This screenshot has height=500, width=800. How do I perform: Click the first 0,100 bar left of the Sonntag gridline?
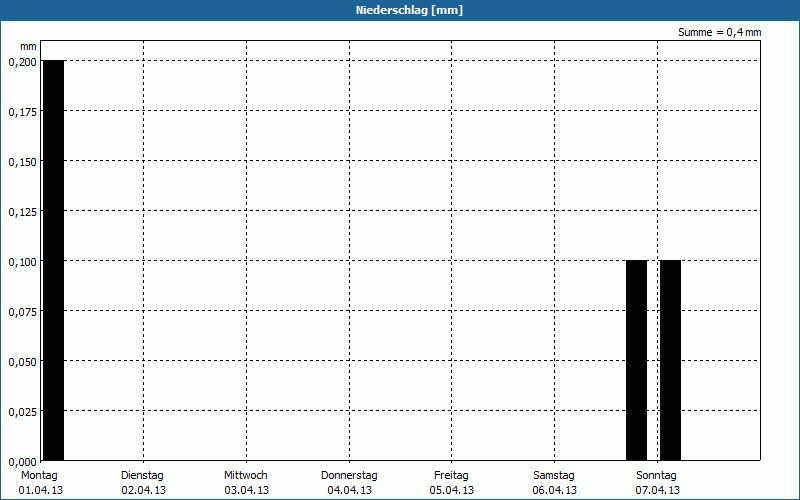pyautogui.click(x=636, y=360)
